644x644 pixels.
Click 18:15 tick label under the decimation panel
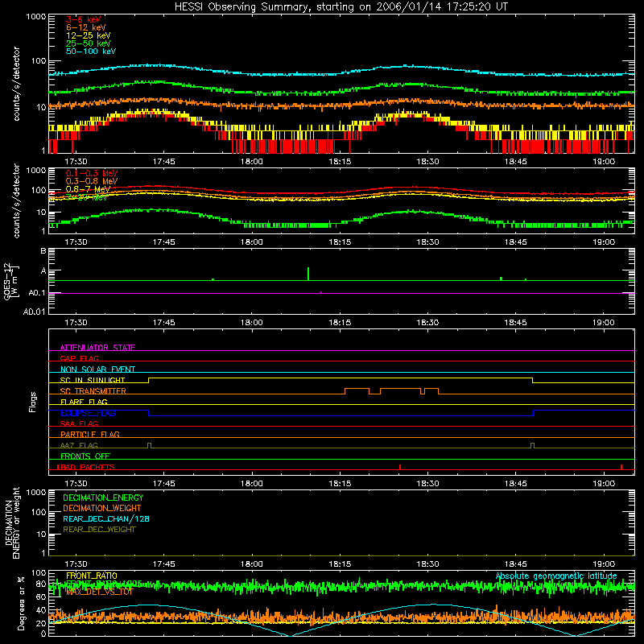click(340, 564)
